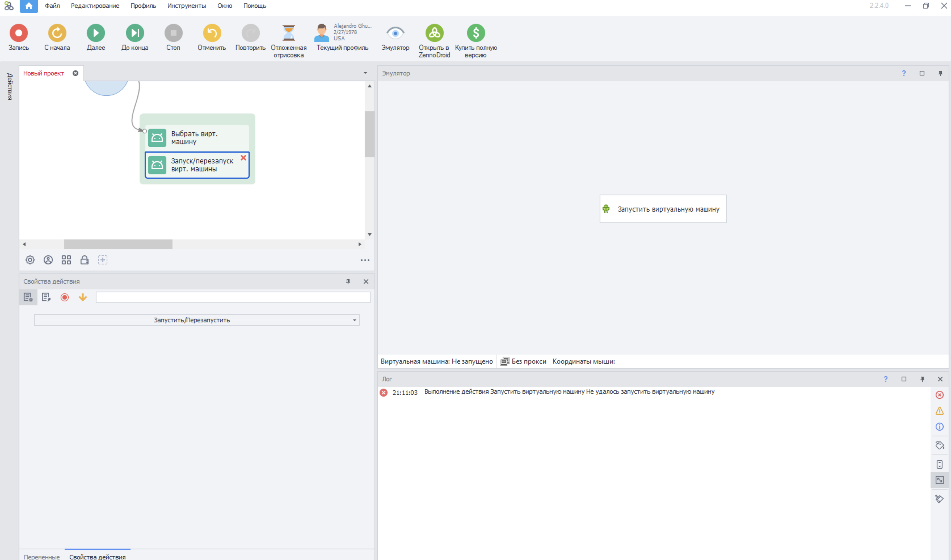Toggle the error filter in log sidebar
This screenshot has height=560, width=951.
(x=939, y=395)
